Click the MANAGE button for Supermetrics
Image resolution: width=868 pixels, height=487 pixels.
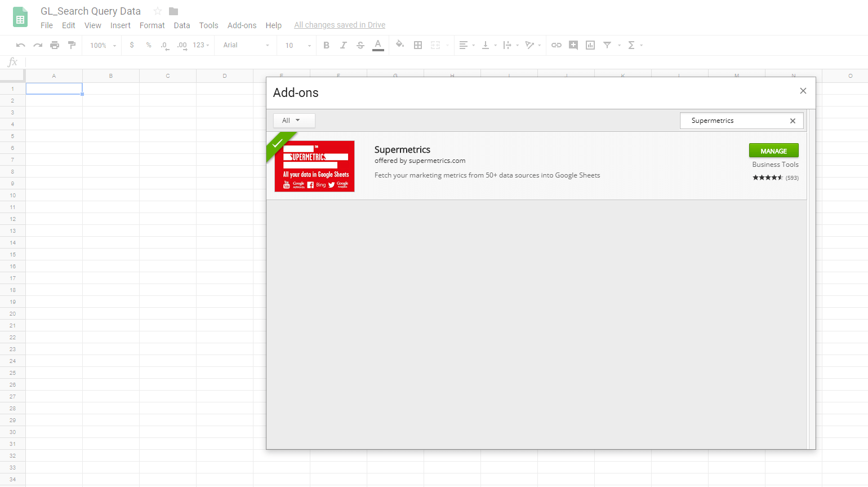click(773, 150)
